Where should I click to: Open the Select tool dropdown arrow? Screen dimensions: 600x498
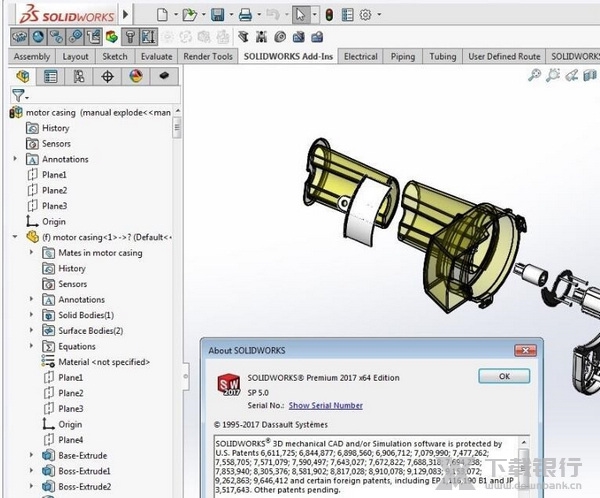coord(315,15)
